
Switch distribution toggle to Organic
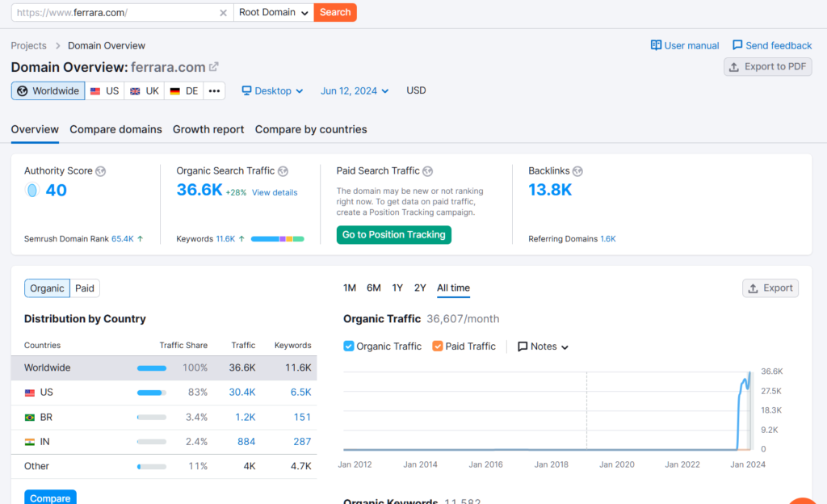47,288
